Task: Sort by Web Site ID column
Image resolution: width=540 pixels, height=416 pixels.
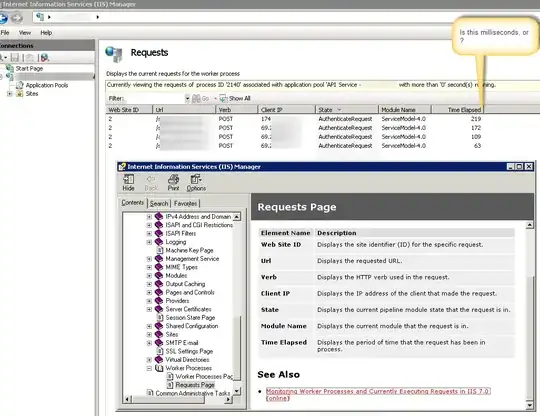Action: (129, 110)
